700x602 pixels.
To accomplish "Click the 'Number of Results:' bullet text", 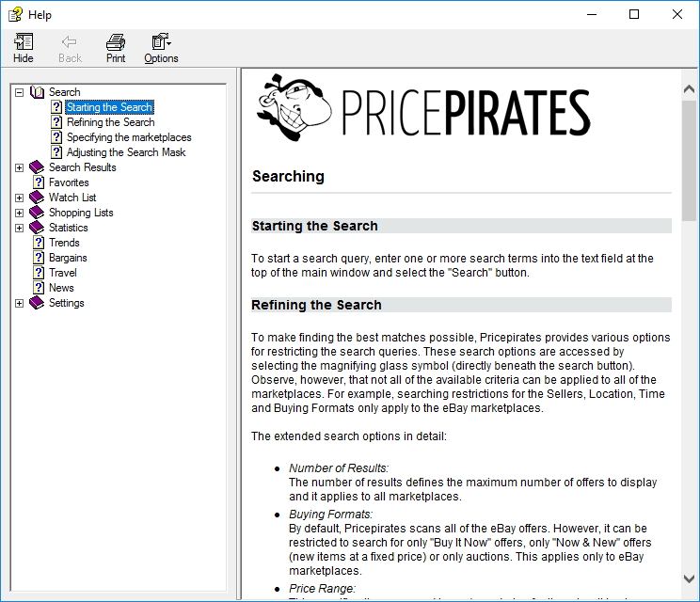I will (x=339, y=468).
